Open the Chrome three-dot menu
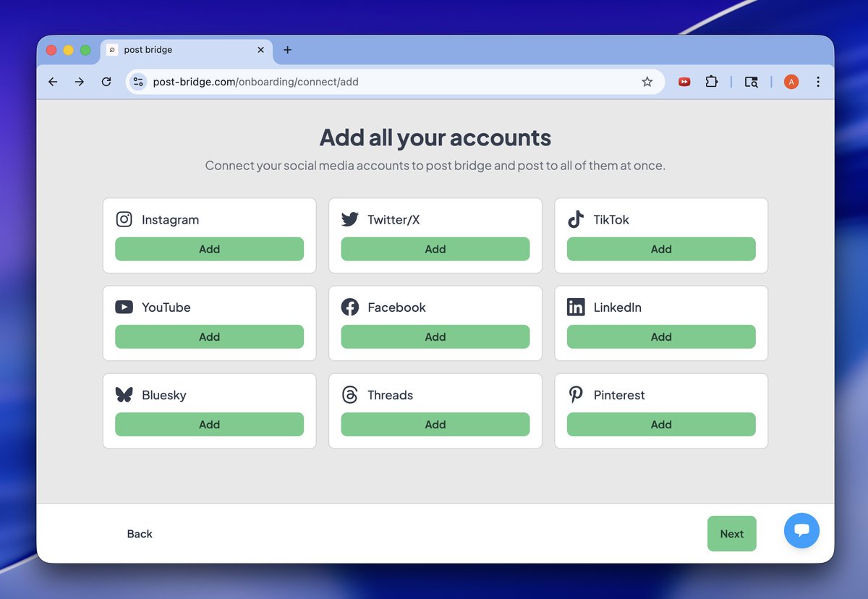Viewport: 868px width, 599px height. coord(818,82)
